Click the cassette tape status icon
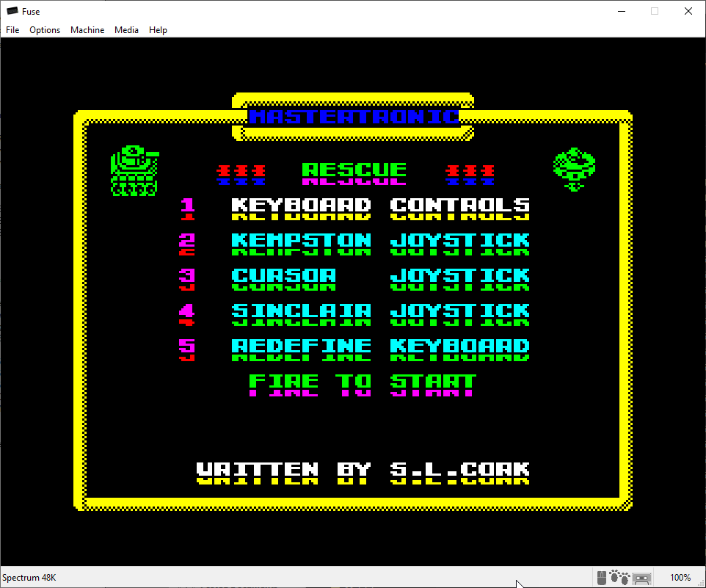 click(641, 578)
